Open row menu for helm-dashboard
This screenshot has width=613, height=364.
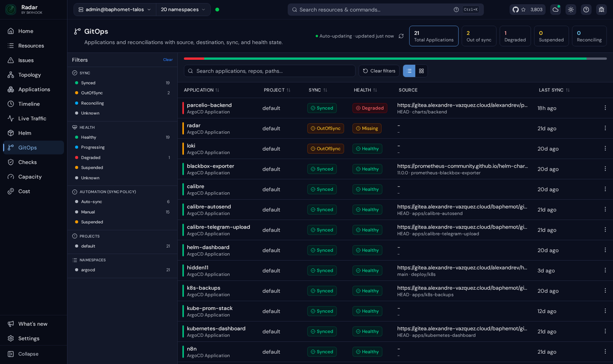coord(605,250)
